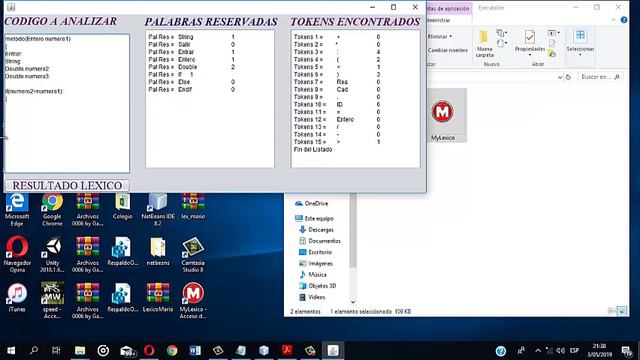Refresh the Explorer folder view
Image resolution: width=640 pixels, height=360 pixels.
[568, 77]
